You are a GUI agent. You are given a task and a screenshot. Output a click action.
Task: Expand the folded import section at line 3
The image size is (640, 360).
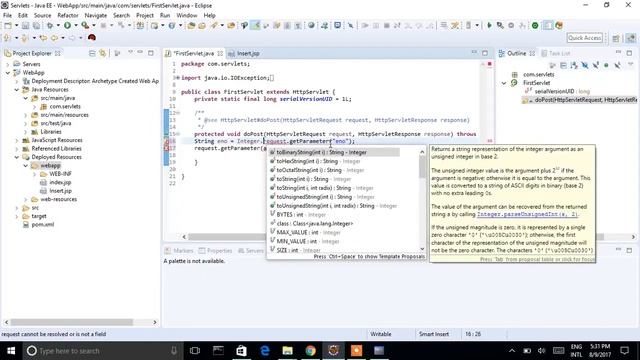pos(178,78)
